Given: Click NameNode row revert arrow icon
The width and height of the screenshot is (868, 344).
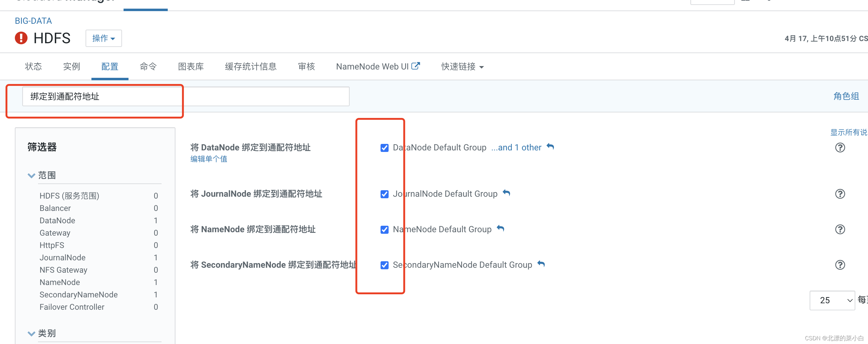Looking at the screenshot, I should [500, 229].
